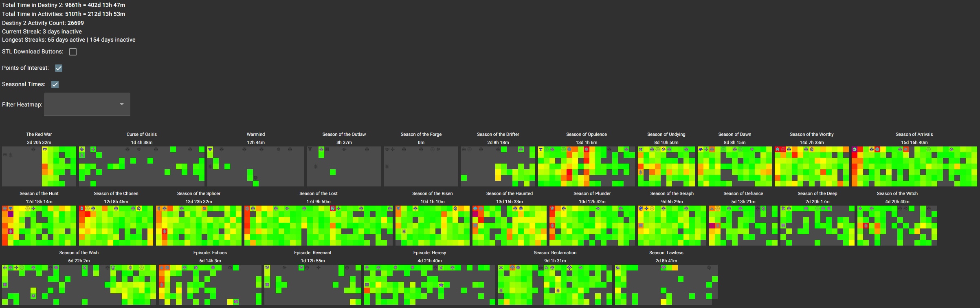980x308 pixels.
Task: Click the '9d 1h 31m' Reclamation time
Action: click(555, 261)
